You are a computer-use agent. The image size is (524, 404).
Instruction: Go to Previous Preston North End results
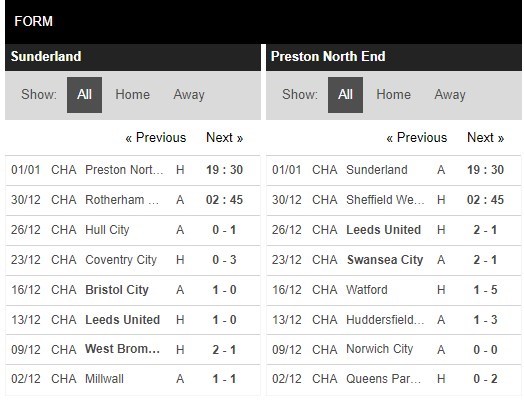(x=417, y=138)
